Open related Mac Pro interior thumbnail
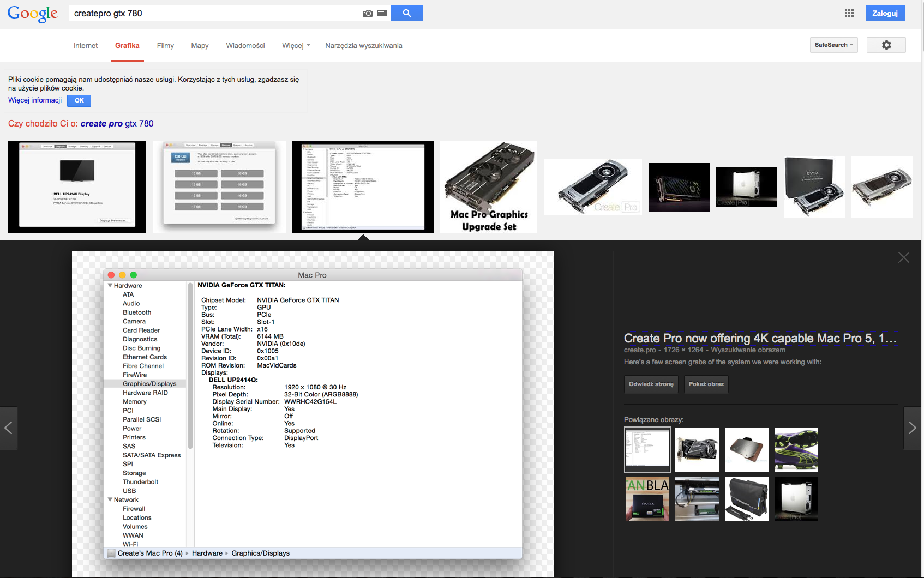 tap(697, 499)
